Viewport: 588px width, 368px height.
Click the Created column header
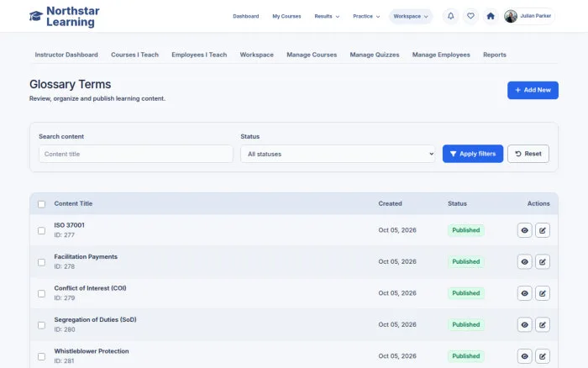click(x=390, y=203)
